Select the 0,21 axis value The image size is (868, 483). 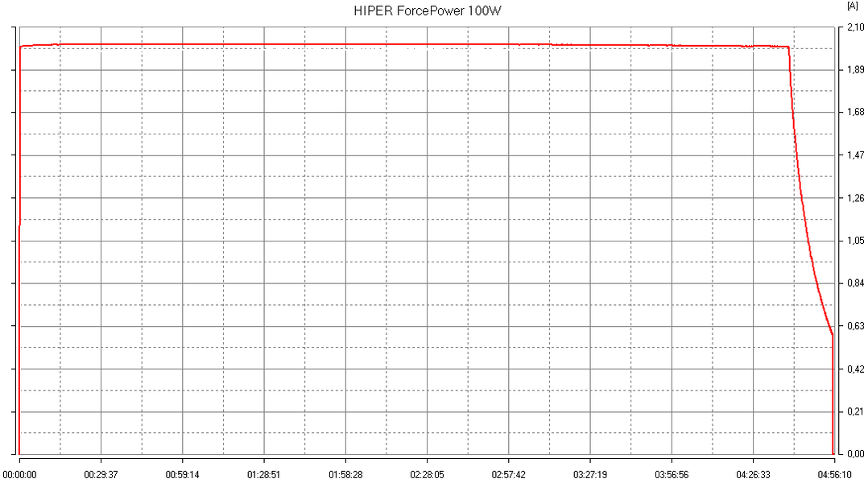(x=855, y=411)
